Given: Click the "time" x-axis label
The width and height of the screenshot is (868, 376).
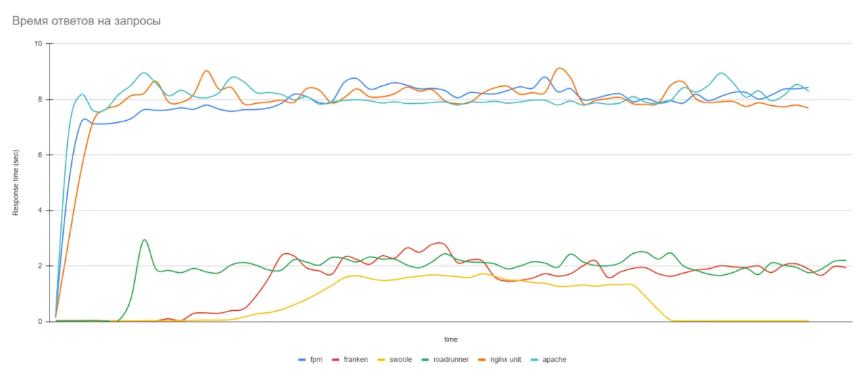Looking at the screenshot, I should (x=450, y=339).
